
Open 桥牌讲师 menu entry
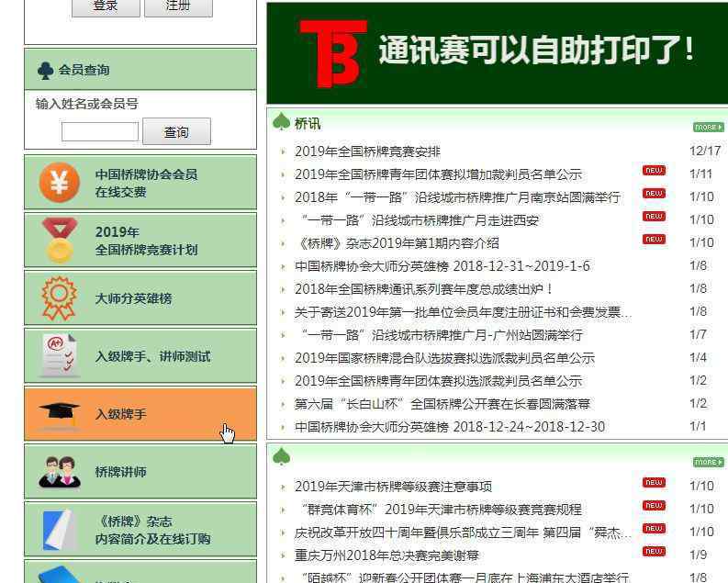tap(140, 472)
